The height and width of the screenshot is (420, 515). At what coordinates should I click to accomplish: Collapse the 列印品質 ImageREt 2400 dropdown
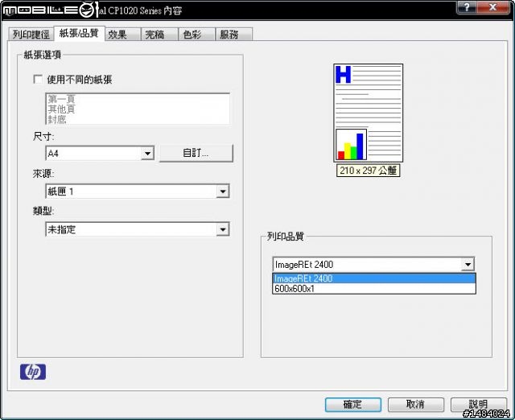pyautogui.click(x=468, y=264)
